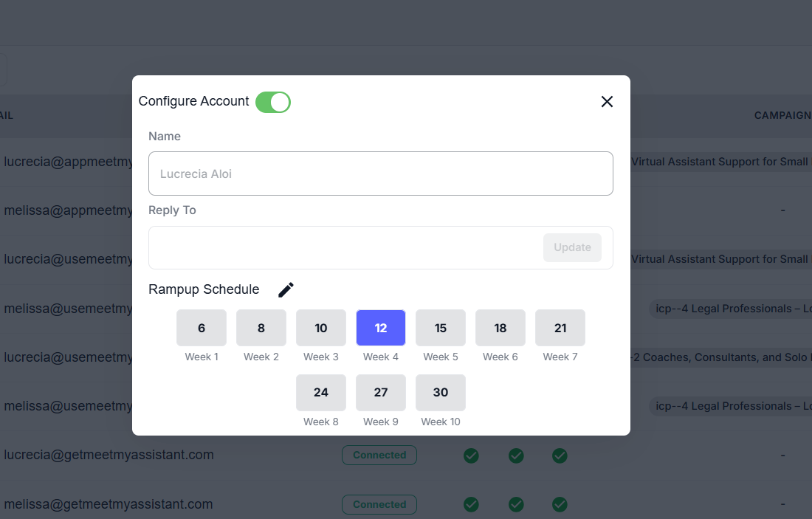Select the highlighted Week 4 value 12
This screenshot has width=812, height=519.
(x=381, y=328)
